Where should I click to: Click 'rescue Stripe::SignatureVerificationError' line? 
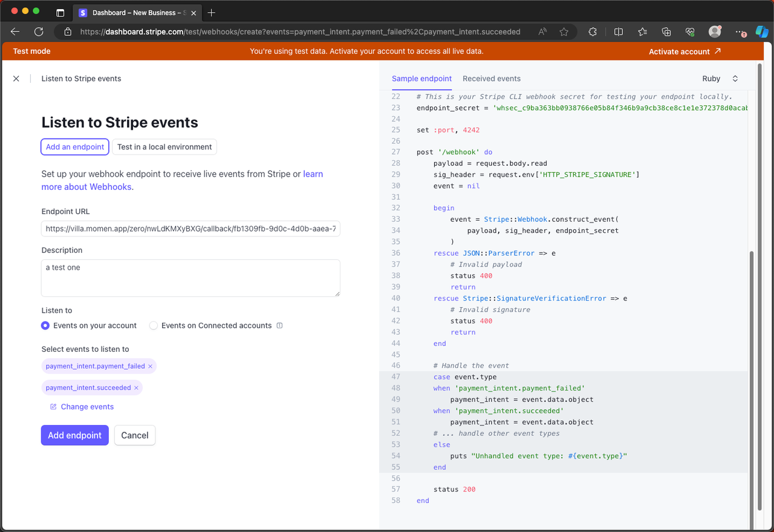pyautogui.click(x=530, y=299)
